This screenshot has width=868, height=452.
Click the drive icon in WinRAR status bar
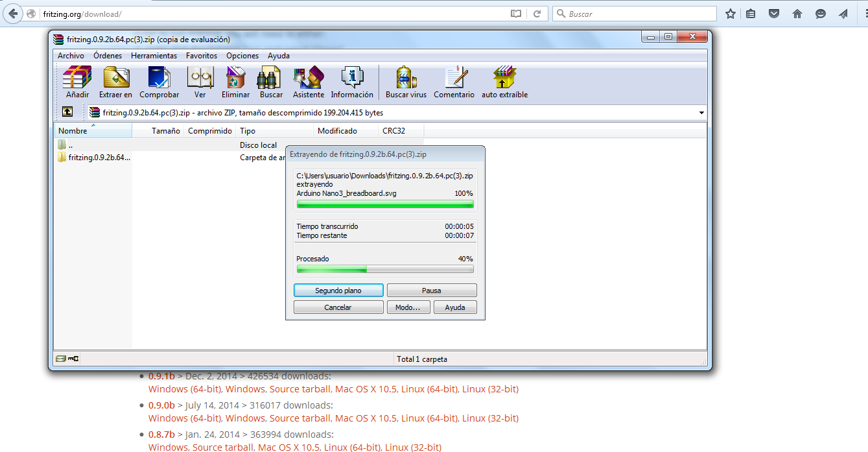click(60, 359)
